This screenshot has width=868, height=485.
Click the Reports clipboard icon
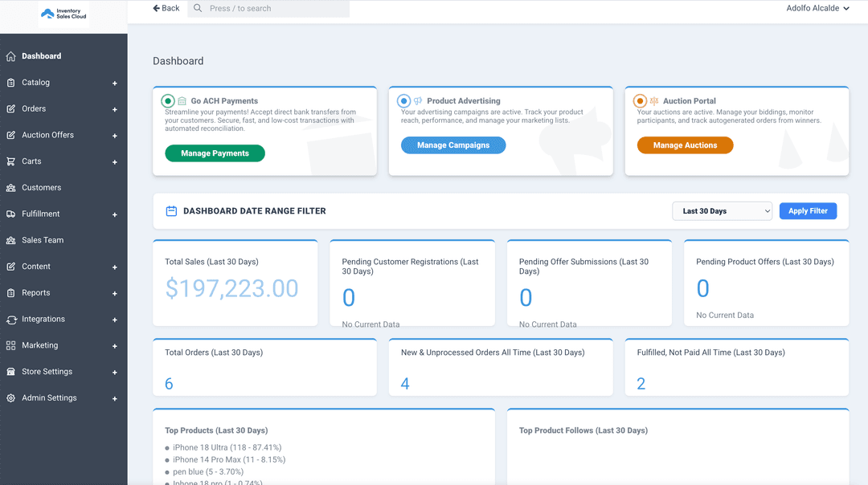tap(10, 293)
